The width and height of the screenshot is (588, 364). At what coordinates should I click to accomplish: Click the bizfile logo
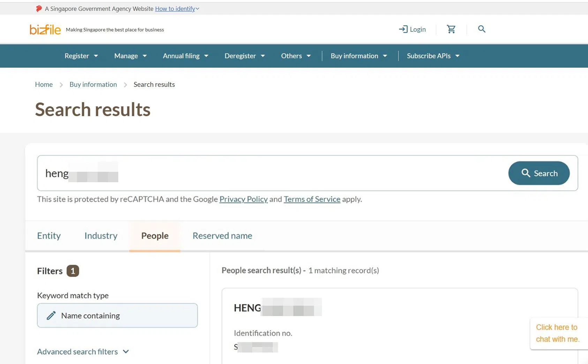45,30
